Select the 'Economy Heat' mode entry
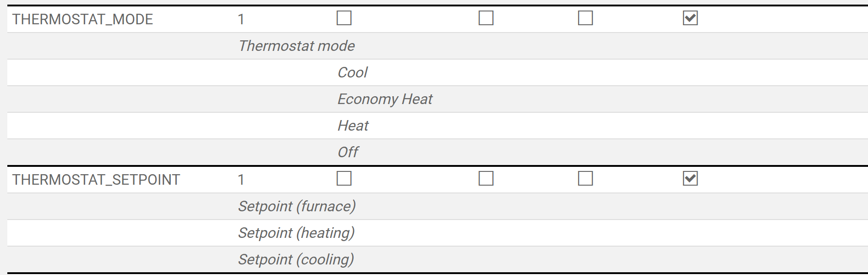The image size is (868, 275). click(x=385, y=99)
